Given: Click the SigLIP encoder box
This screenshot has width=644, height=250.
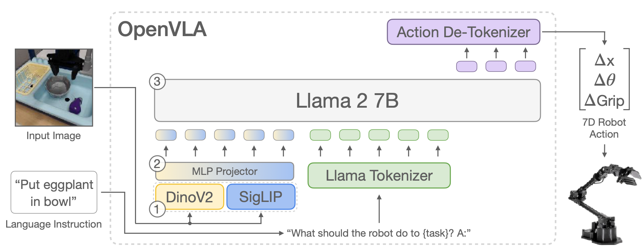Looking at the screenshot, I should [260, 197].
